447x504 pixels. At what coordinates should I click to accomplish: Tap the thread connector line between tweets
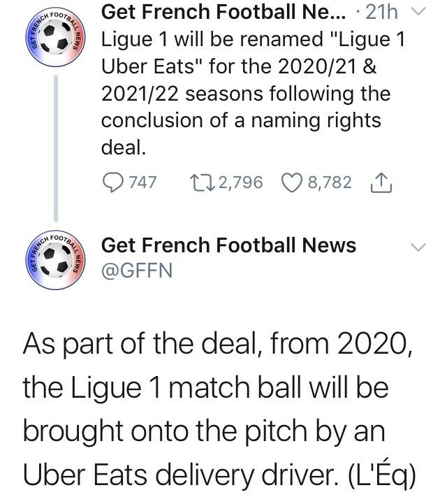pos(56,148)
